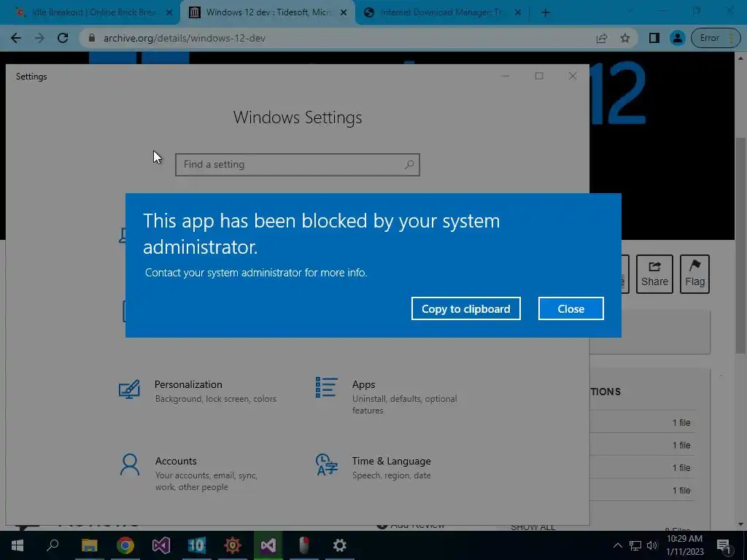Close the Internet Download Manager tab

pyautogui.click(x=518, y=13)
